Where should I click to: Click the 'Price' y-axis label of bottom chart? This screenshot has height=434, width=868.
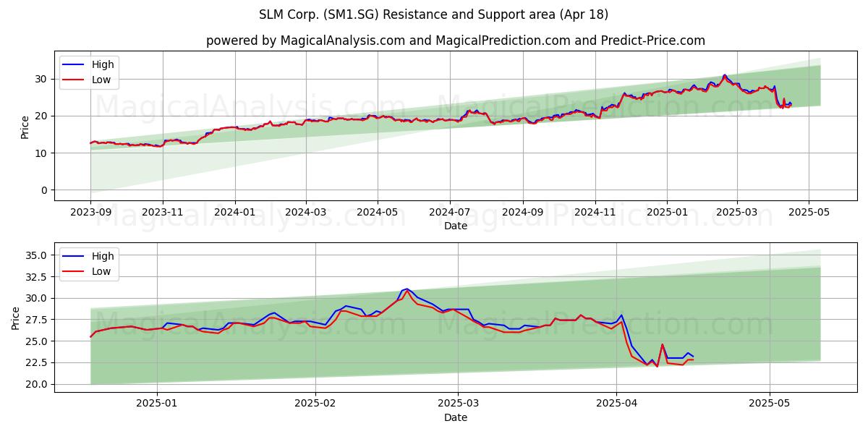[x=16, y=318]
